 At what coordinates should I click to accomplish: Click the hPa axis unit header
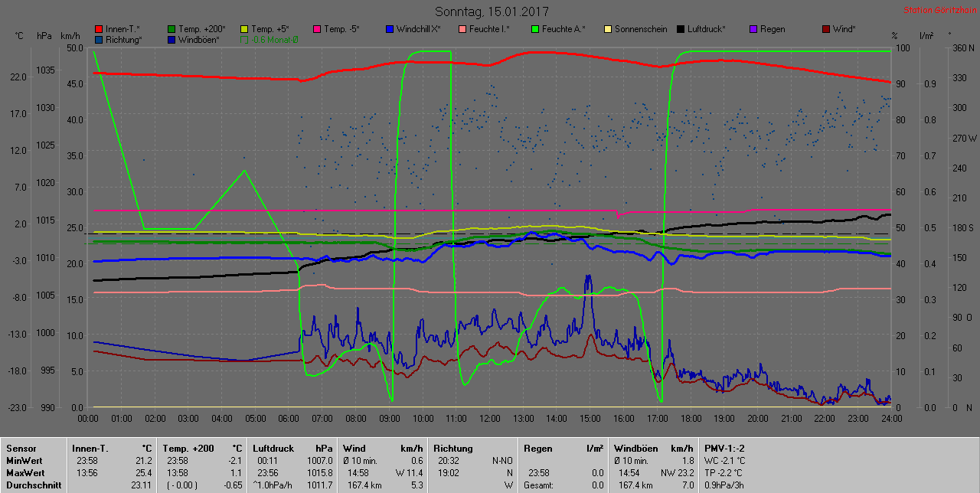click(44, 36)
